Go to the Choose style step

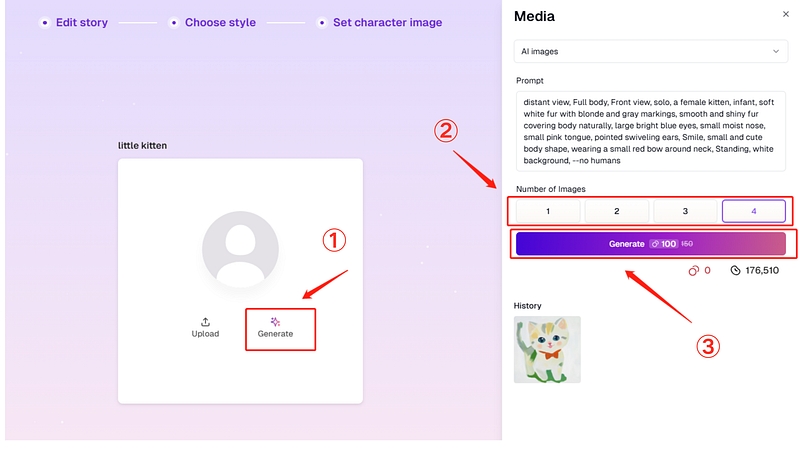(220, 22)
